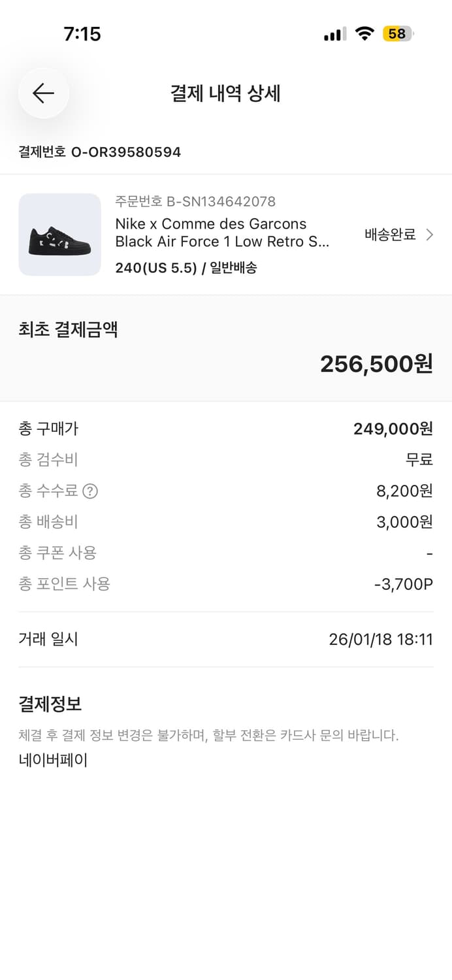The width and height of the screenshot is (452, 980).
Task: Tap the back arrow to return
Action: coord(43,93)
